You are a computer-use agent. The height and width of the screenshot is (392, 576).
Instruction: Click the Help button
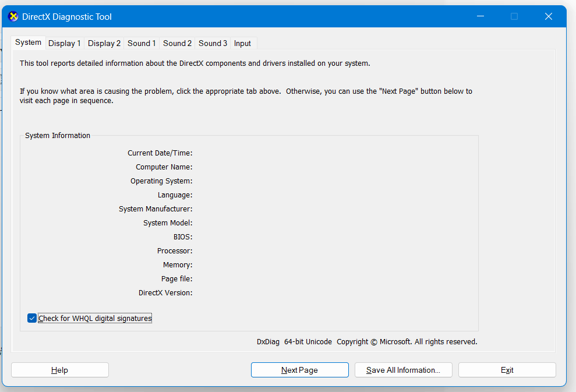(x=60, y=370)
